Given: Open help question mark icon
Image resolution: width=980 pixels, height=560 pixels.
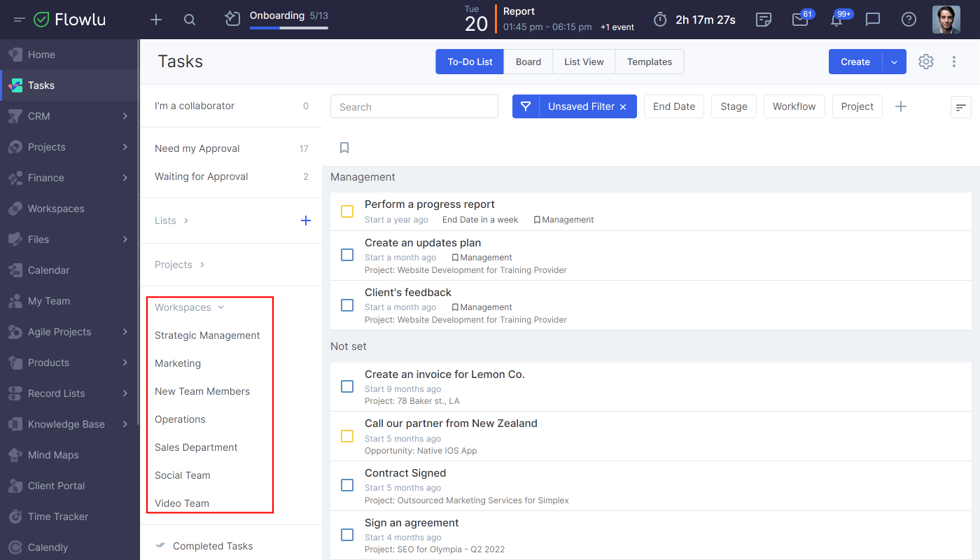Looking at the screenshot, I should coord(909,20).
